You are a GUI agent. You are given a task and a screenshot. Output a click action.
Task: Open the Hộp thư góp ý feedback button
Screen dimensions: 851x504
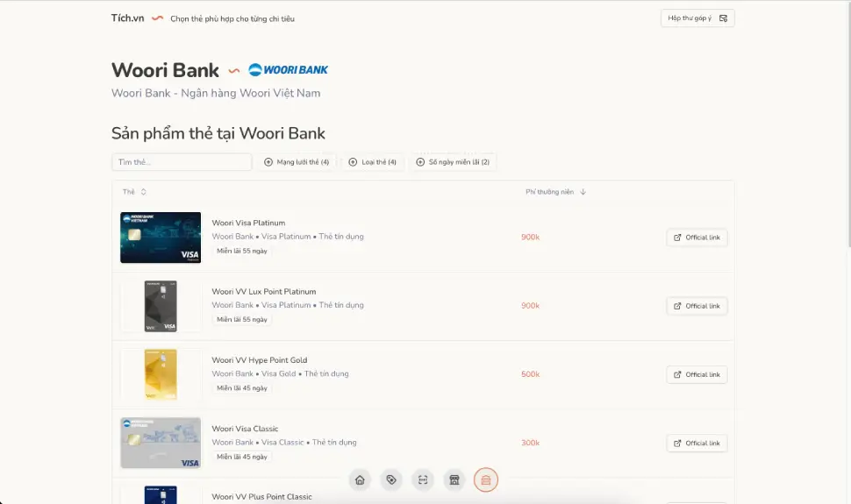click(x=697, y=18)
